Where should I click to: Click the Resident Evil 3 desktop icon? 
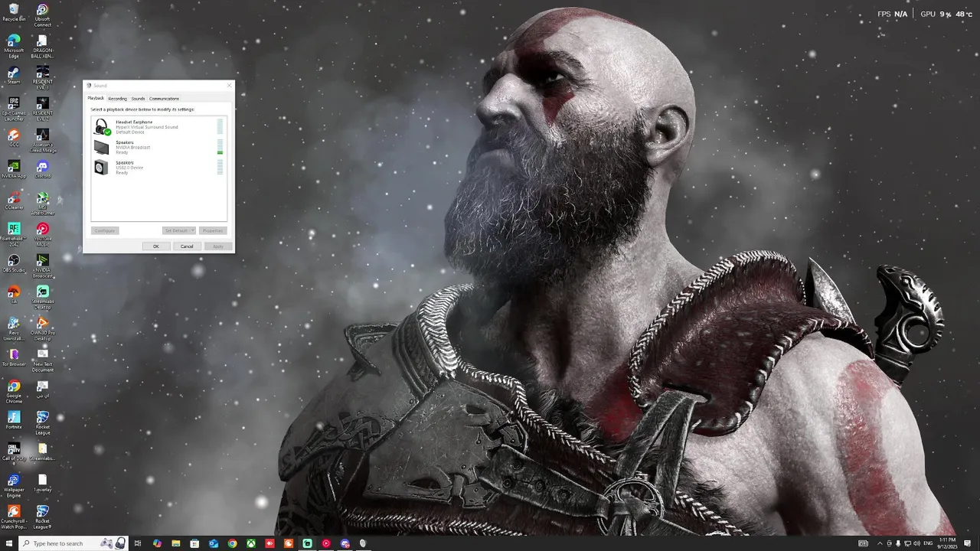[x=43, y=77]
